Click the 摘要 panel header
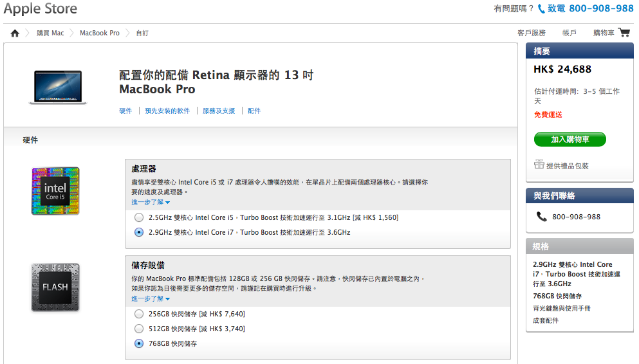Image resolution: width=639 pixels, height=364 pixels. point(580,51)
